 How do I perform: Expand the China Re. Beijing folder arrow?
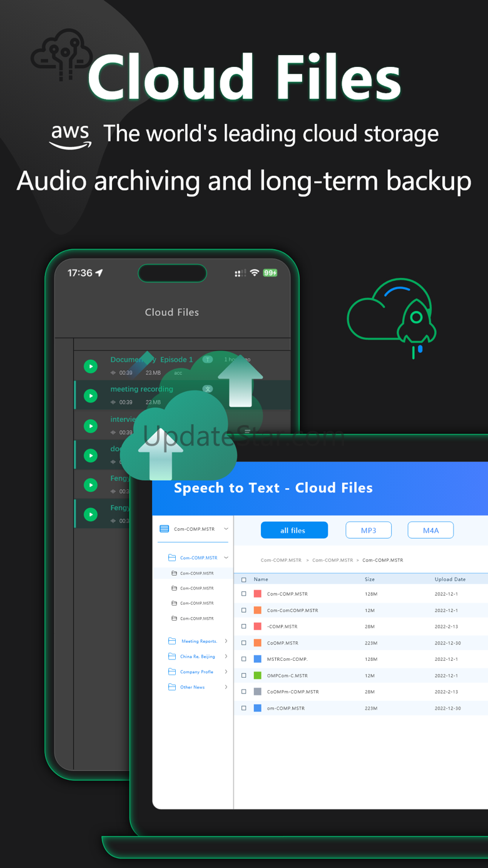click(x=226, y=656)
